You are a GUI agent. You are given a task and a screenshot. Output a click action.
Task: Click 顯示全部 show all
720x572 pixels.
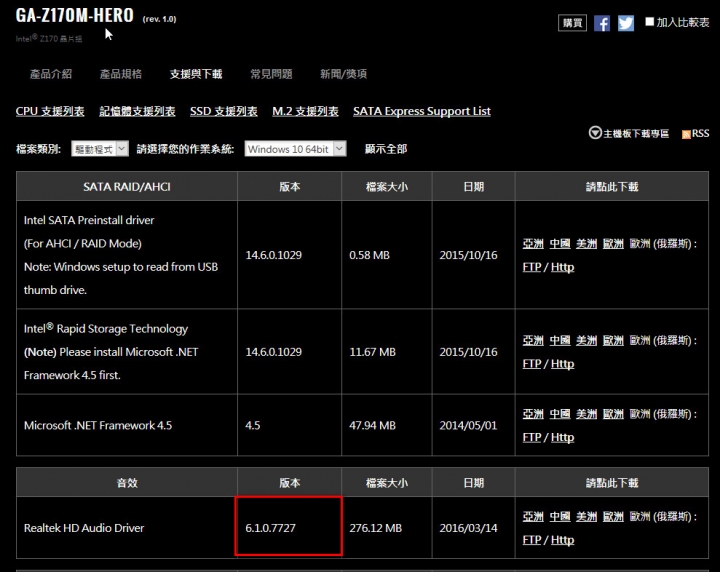point(386,149)
